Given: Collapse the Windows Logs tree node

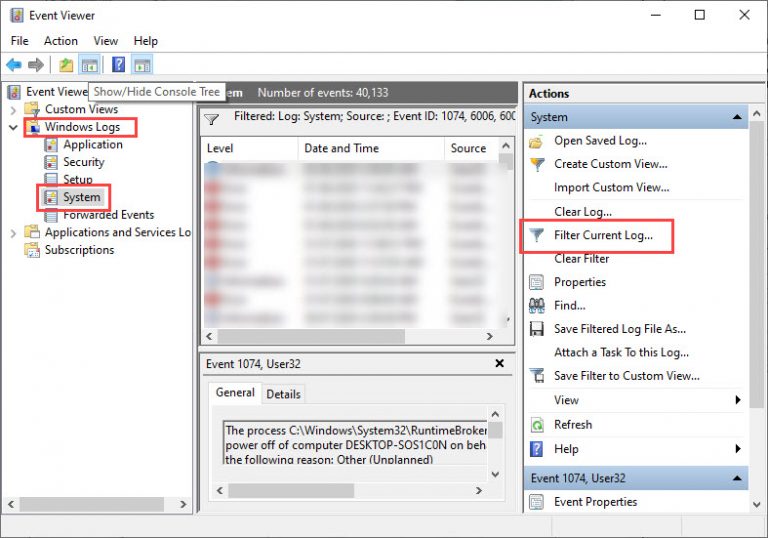Looking at the screenshot, I should 13,127.
